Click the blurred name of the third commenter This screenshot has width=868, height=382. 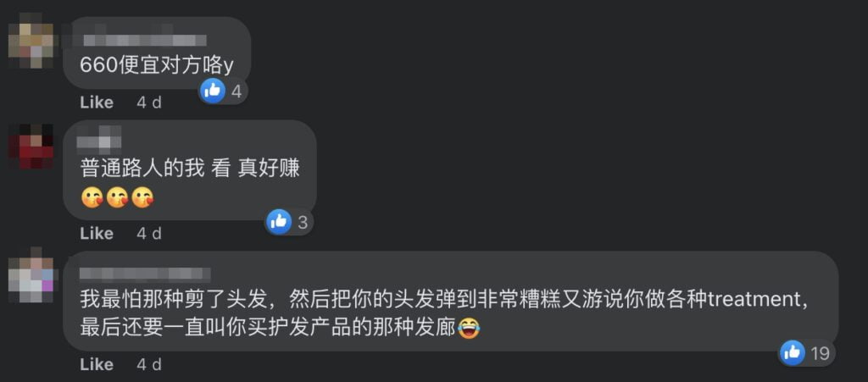(145, 274)
